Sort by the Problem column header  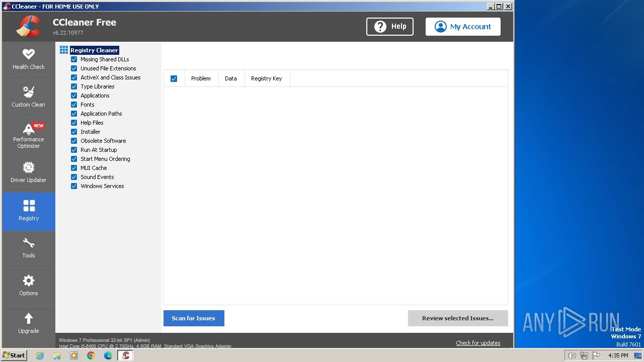coord(201,78)
